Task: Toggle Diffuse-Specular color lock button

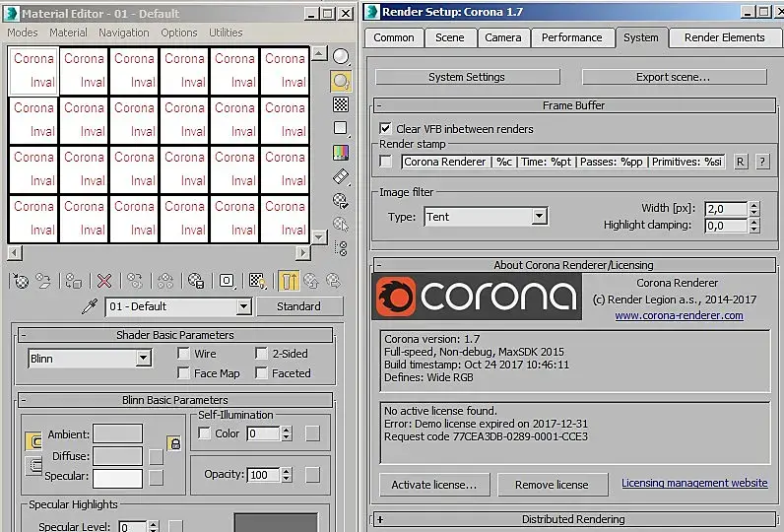Action: 33,466
